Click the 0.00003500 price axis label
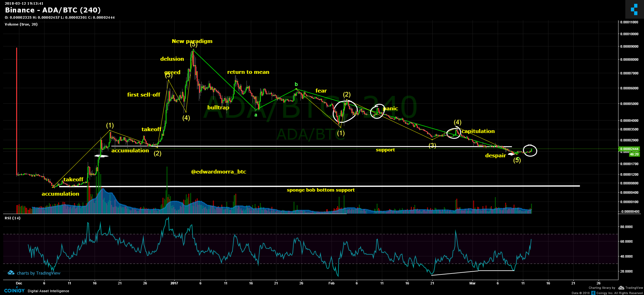The image size is (644, 295). [x=630, y=129]
